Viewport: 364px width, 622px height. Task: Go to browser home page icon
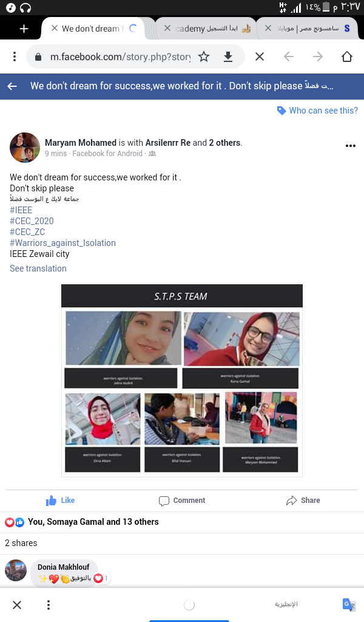(x=347, y=56)
